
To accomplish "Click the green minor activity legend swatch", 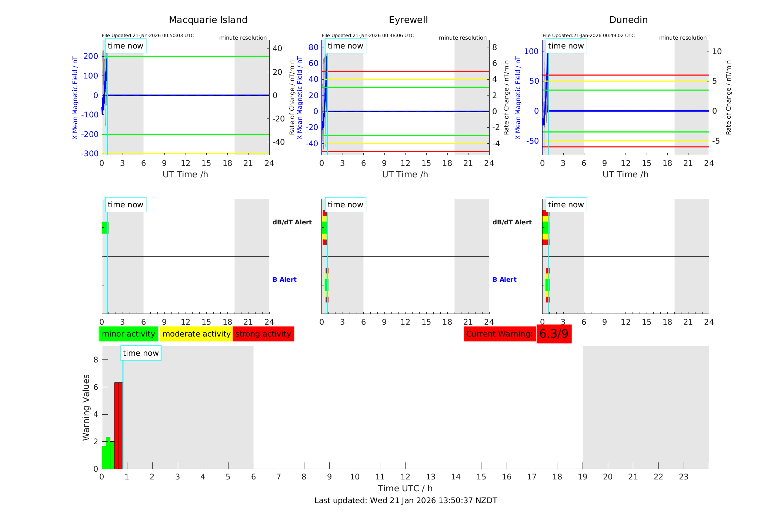I will pyautogui.click(x=128, y=334).
